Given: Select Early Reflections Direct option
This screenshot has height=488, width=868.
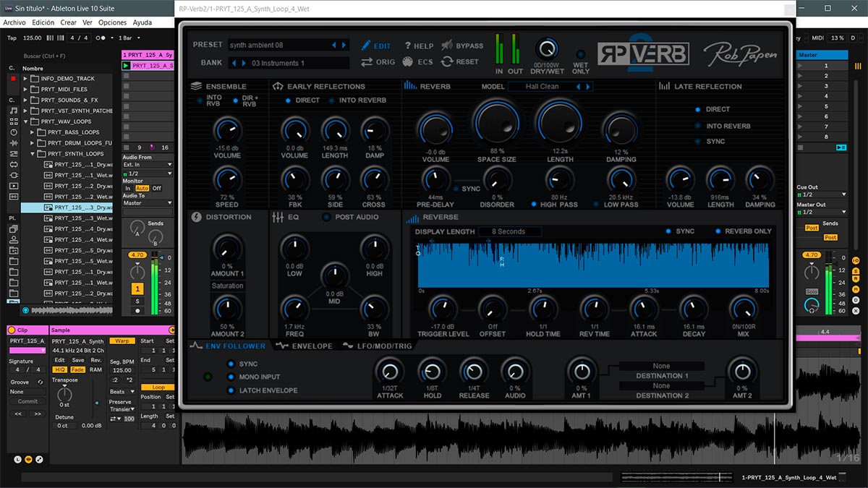Looking at the screenshot, I should click(288, 100).
